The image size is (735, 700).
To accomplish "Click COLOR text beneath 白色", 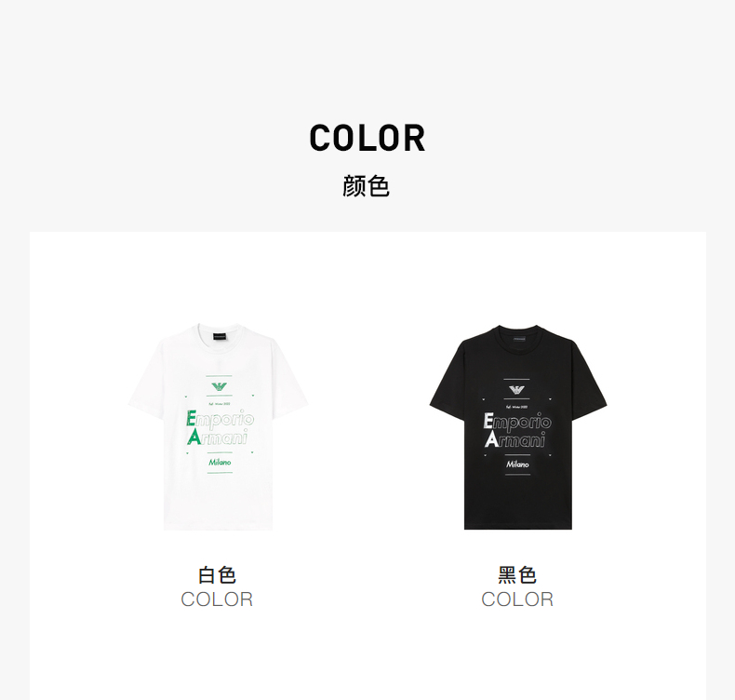I will point(217,599).
